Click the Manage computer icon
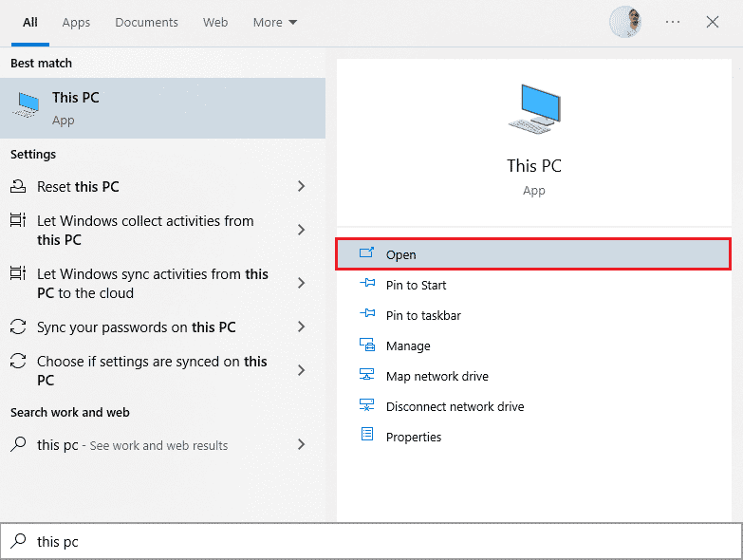743x560 pixels. [367, 345]
